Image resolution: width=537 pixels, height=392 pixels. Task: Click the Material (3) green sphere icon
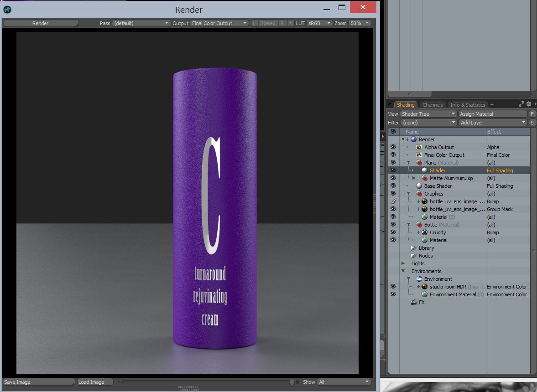425,217
